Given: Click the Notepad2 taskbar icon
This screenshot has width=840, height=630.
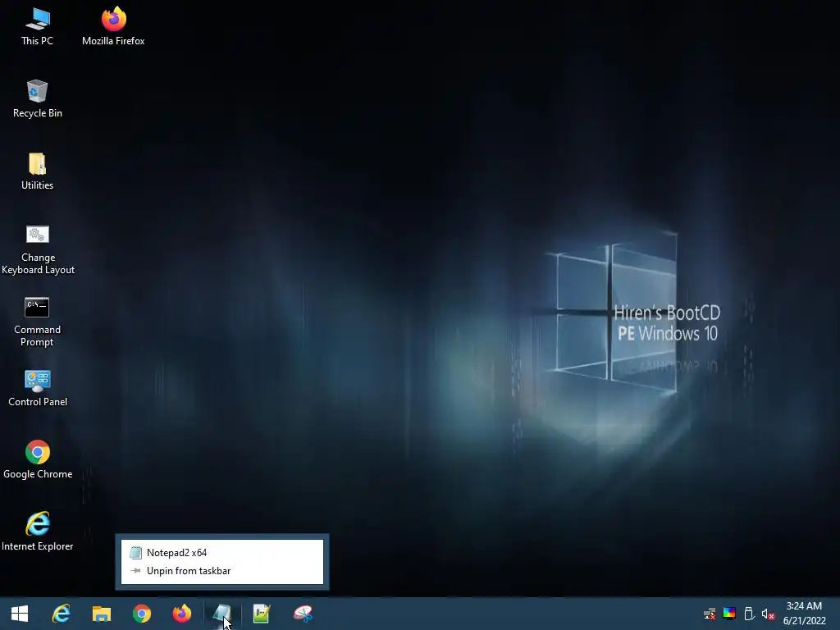Looking at the screenshot, I should coord(221,614).
